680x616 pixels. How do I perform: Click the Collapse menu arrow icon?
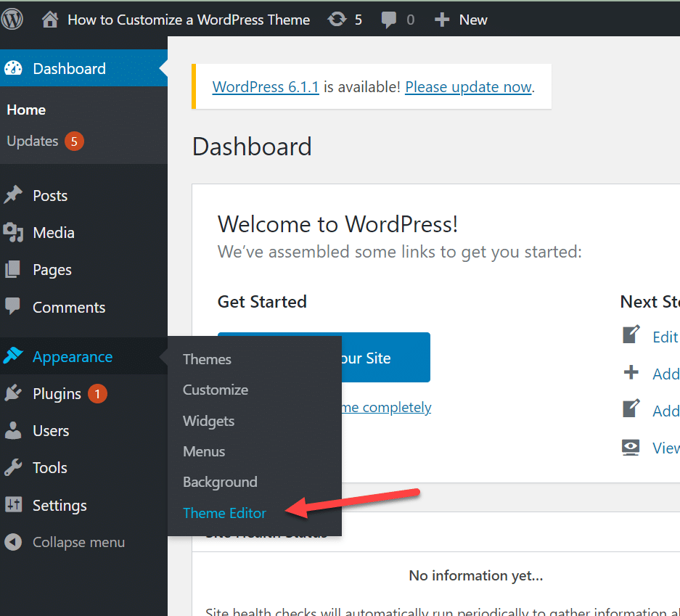13,542
